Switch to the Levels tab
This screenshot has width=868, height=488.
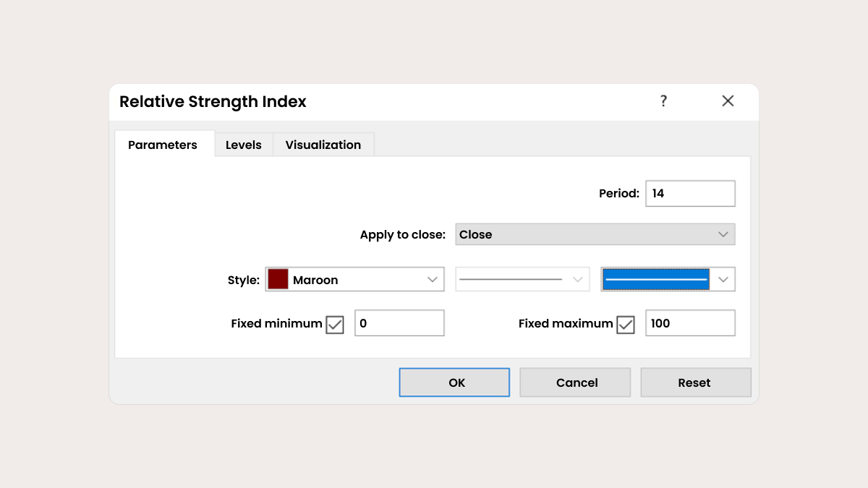(244, 145)
